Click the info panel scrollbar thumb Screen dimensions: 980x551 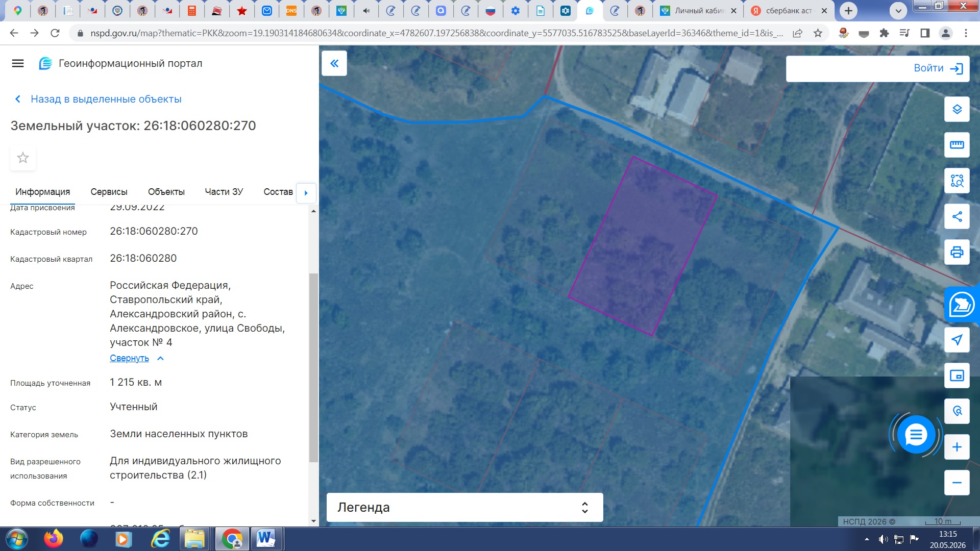(313, 367)
